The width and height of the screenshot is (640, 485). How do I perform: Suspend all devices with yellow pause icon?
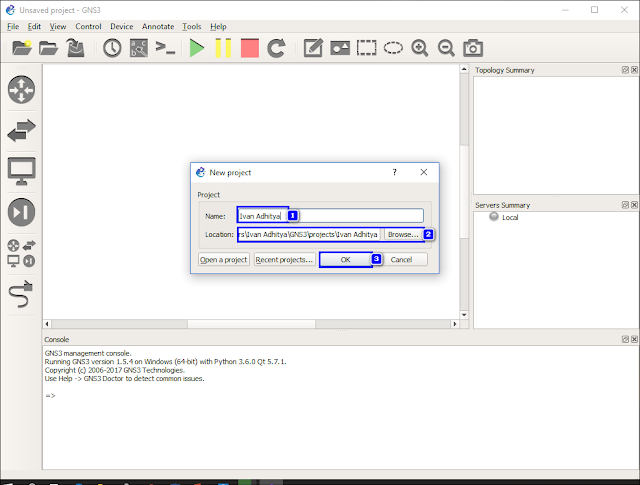click(223, 48)
